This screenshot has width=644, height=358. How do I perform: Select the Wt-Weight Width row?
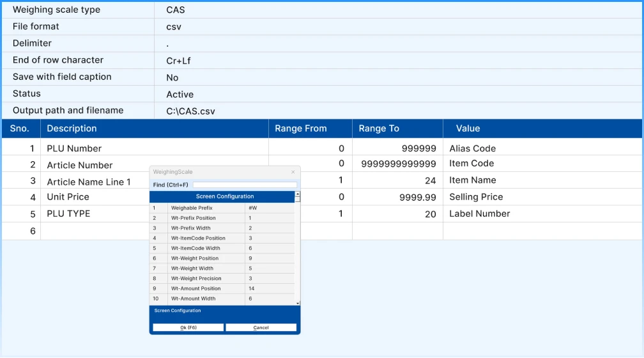click(x=222, y=268)
